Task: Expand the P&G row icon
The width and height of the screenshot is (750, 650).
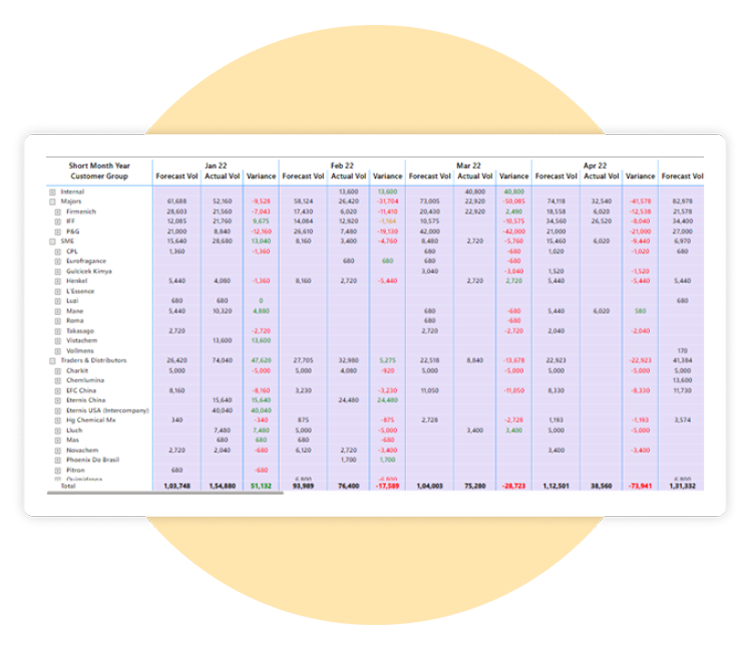Action: [58, 231]
